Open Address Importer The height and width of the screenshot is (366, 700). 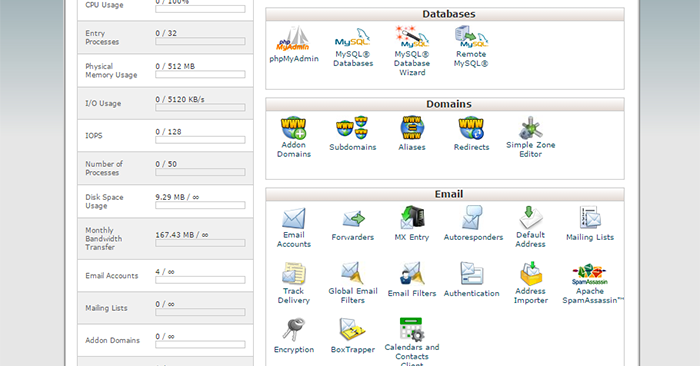pos(530,283)
